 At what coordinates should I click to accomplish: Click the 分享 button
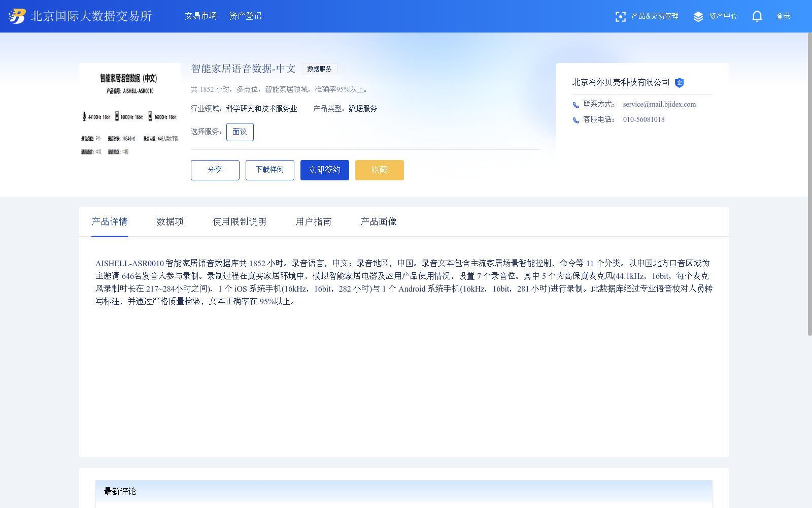215,170
